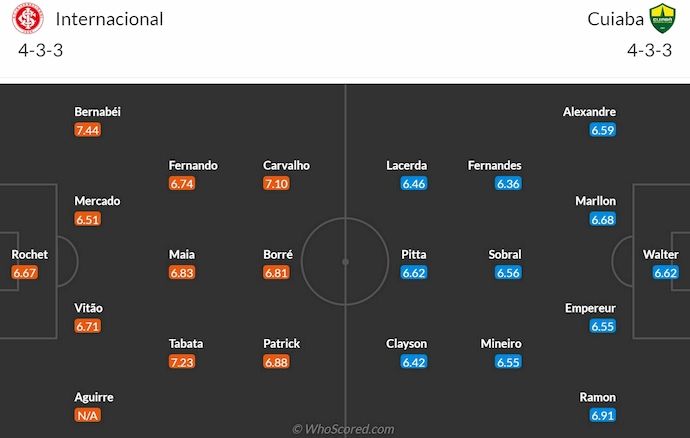The width and height of the screenshot is (690, 438).
Task: Click Cuiaba's 4-3-3 formation label
Action: tap(650, 50)
